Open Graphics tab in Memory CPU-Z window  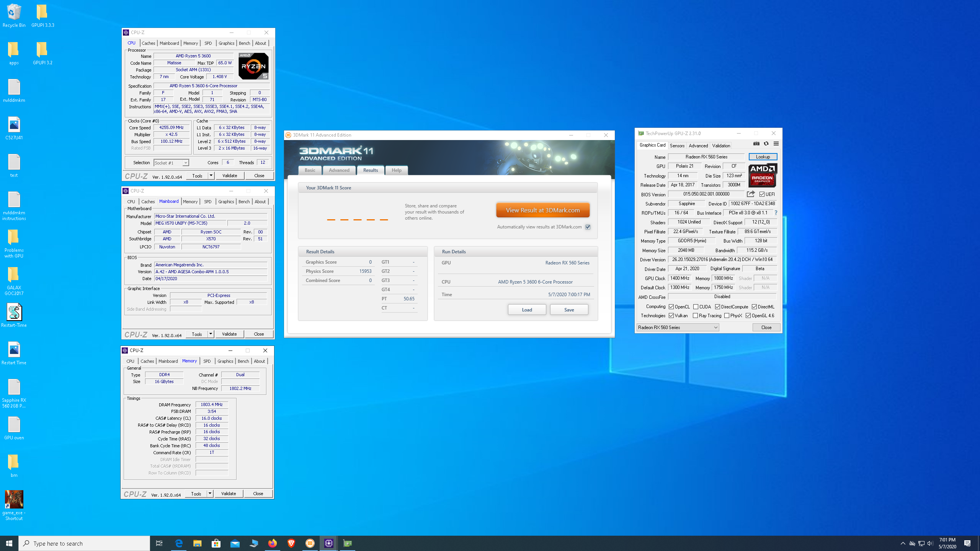pyautogui.click(x=225, y=361)
